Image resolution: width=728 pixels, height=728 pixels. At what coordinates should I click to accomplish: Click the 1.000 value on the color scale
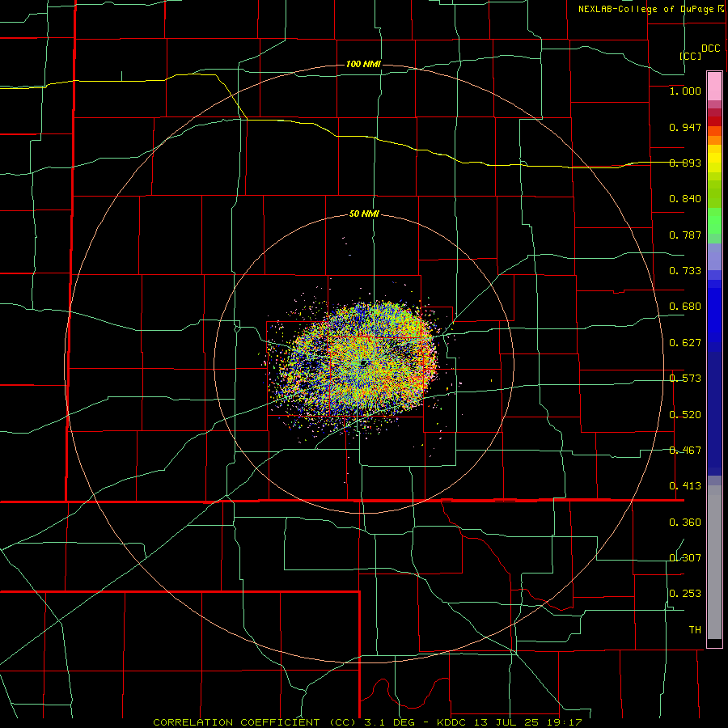point(685,91)
